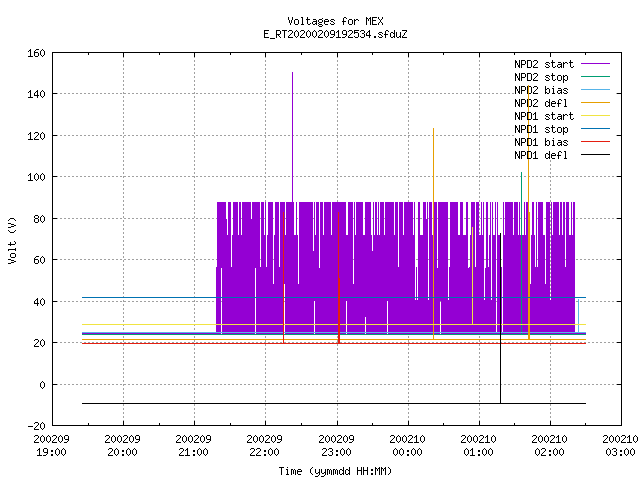
Task: Click the 200209 22:00 time tick label
Action: click(x=264, y=446)
